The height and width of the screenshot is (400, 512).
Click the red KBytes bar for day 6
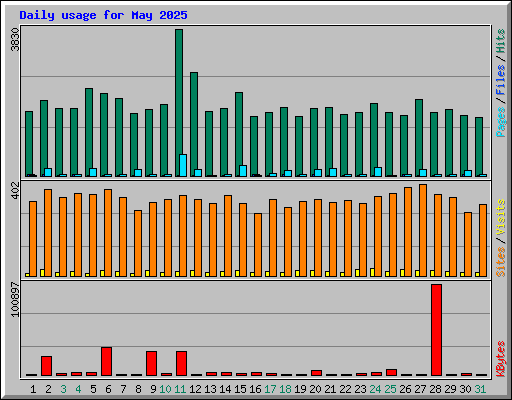click(106, 361)
